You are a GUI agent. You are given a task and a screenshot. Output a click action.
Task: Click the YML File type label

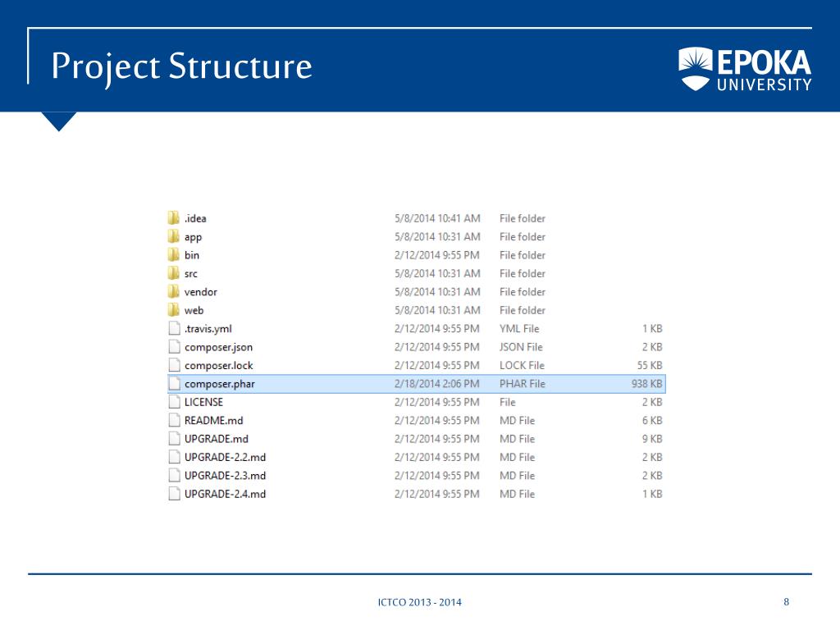pyautogui.click(x=519, y=328)
